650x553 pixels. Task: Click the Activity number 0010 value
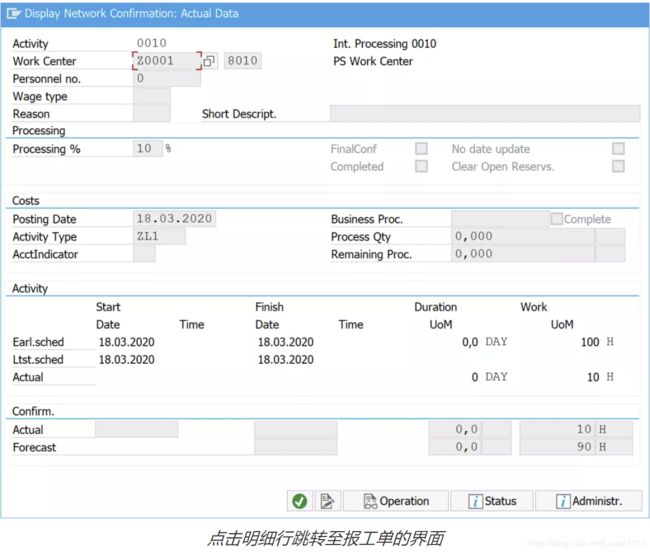coord(152,43)
